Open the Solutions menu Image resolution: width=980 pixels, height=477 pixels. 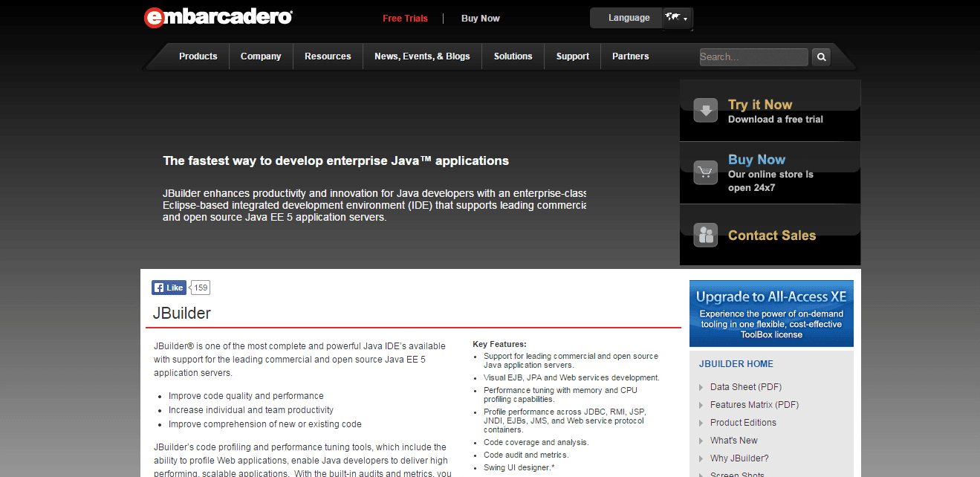point(513,56)
